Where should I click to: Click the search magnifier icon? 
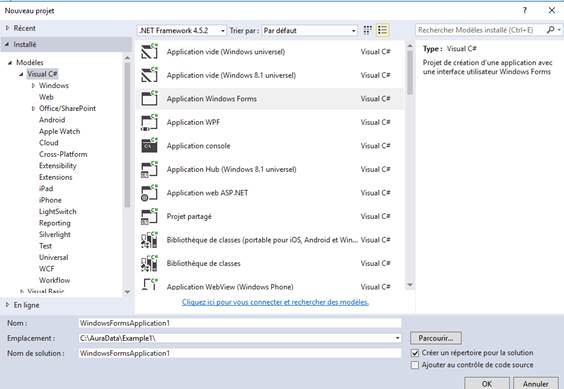pyautogui.click(x=550, y=30)
